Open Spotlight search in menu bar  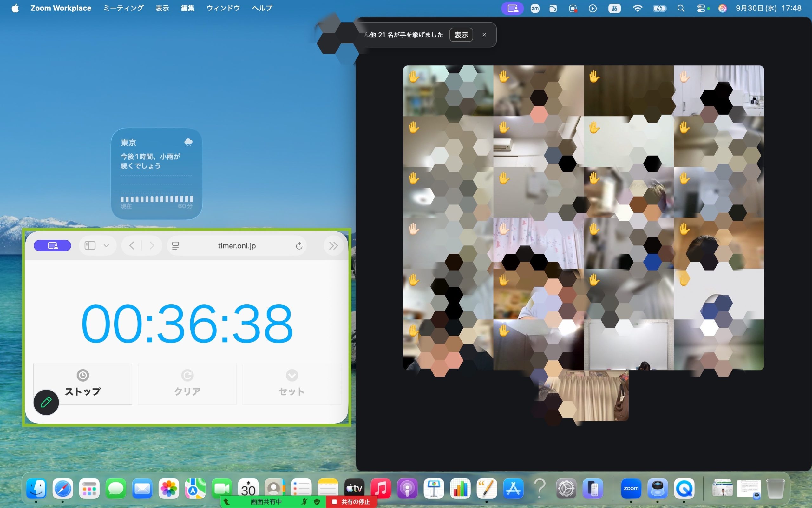coord(681,8)
